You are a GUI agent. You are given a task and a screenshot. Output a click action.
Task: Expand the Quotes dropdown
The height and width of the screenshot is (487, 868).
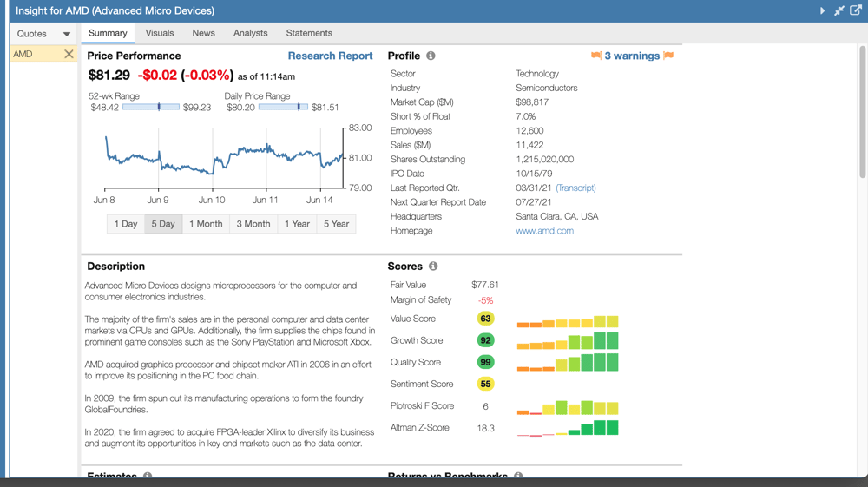(43, 34)
